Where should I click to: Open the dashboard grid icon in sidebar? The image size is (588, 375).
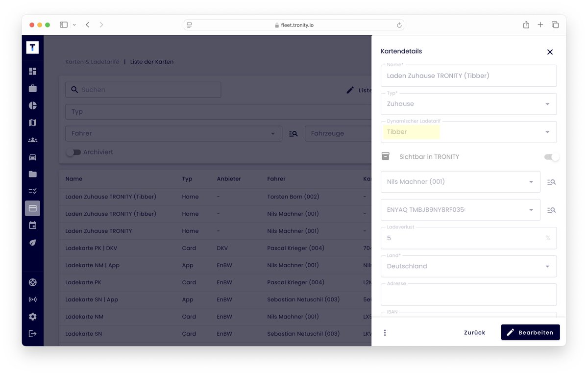point(32,71)
